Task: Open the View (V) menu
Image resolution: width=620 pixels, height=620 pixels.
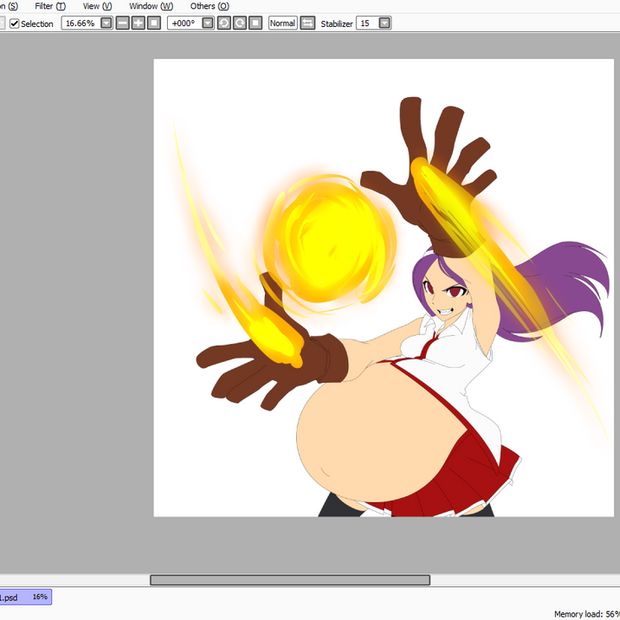Action: coord(97,6)
